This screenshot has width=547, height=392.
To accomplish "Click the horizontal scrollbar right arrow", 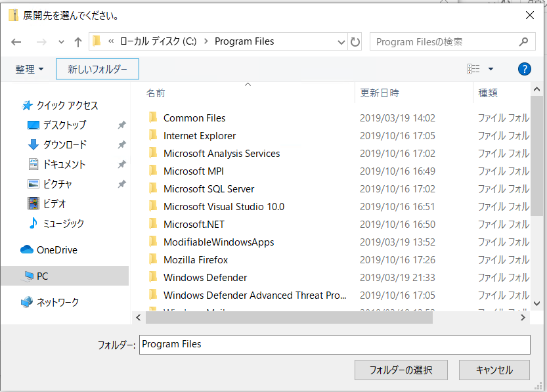I will pos(523,317).
